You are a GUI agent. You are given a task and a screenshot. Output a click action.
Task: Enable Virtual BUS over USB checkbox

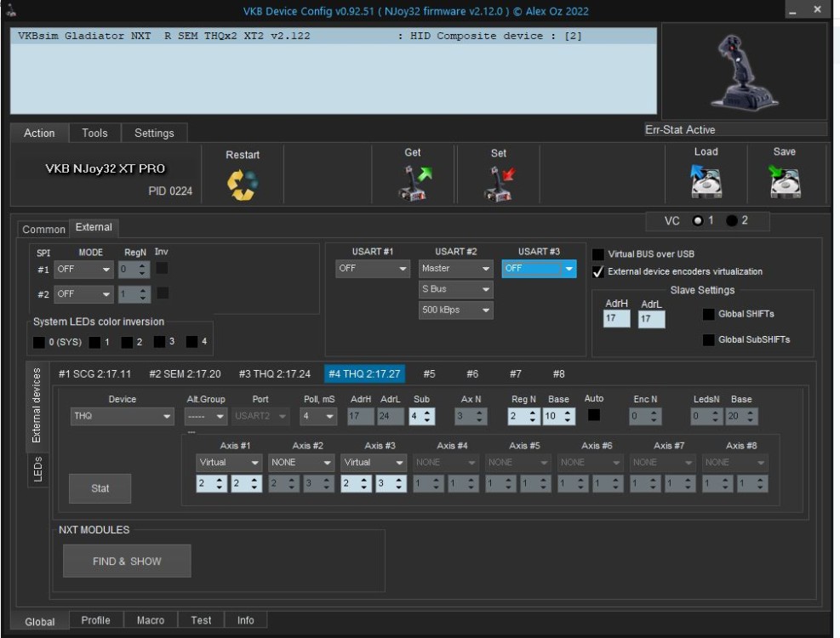598,254
